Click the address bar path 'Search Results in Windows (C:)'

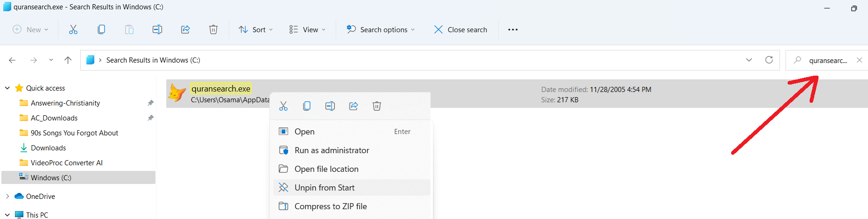[x=153, y=60]
